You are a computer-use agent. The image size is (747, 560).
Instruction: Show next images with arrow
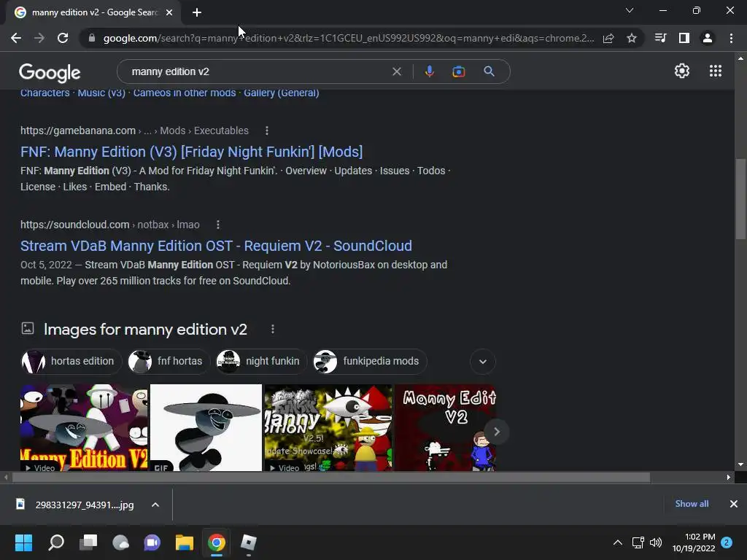pyautogui.click(x=496, y=432)
